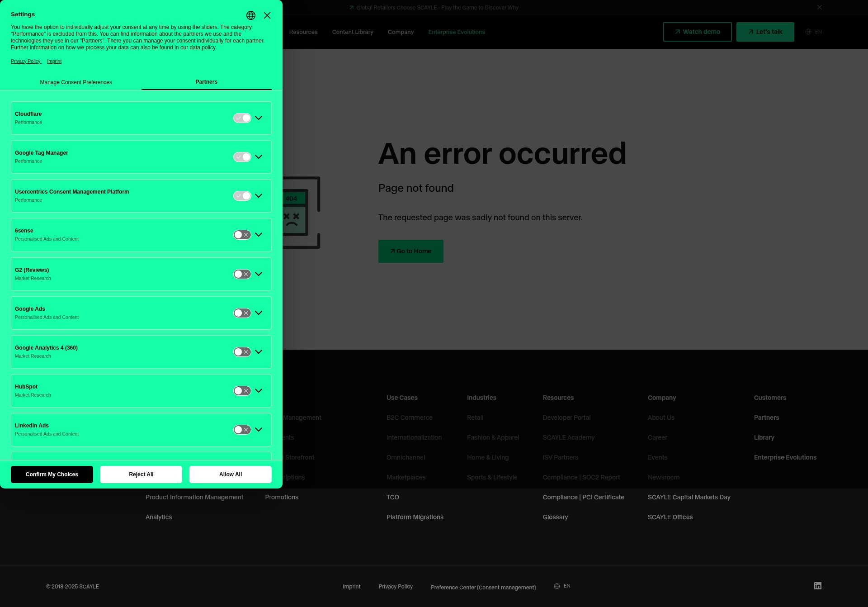Open the Resources nav menu
The height and width of the screenshot is (607, 868).
click(x=303, y=32)
